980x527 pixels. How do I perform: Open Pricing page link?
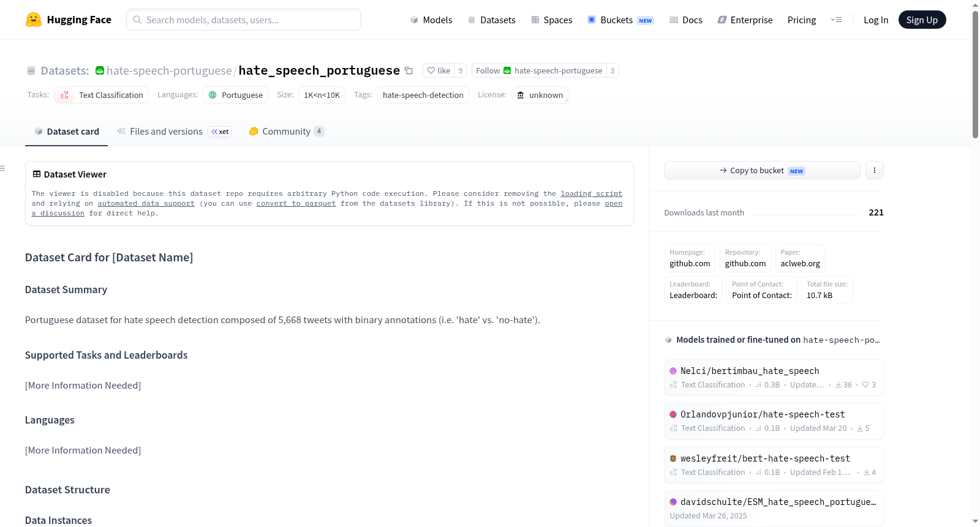(802, 20)
